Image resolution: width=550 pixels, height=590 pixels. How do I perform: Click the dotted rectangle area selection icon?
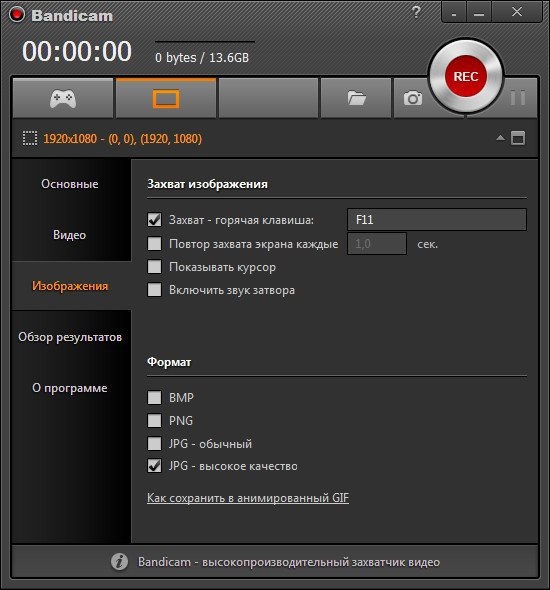pos(30,138)
